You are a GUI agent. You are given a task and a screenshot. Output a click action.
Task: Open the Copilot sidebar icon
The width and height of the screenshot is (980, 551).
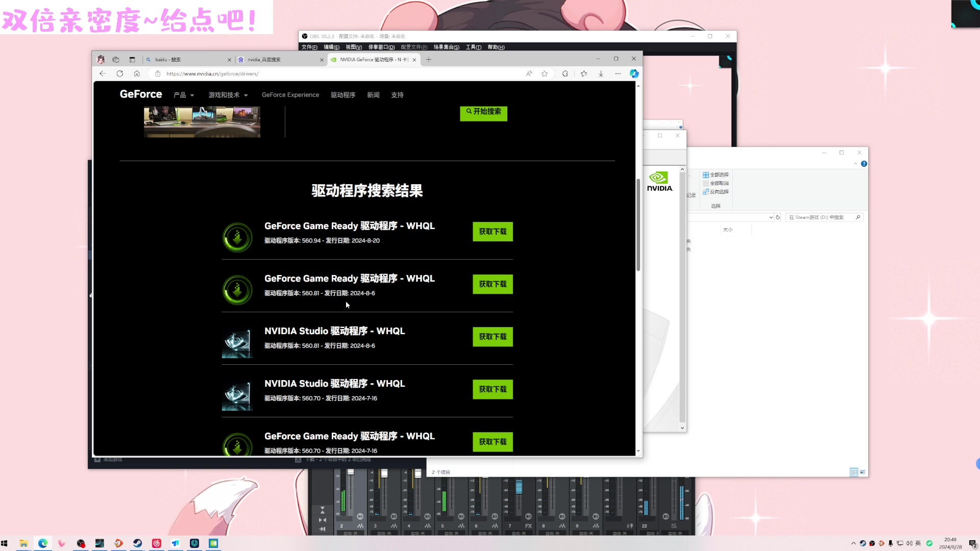pos(634,73)
